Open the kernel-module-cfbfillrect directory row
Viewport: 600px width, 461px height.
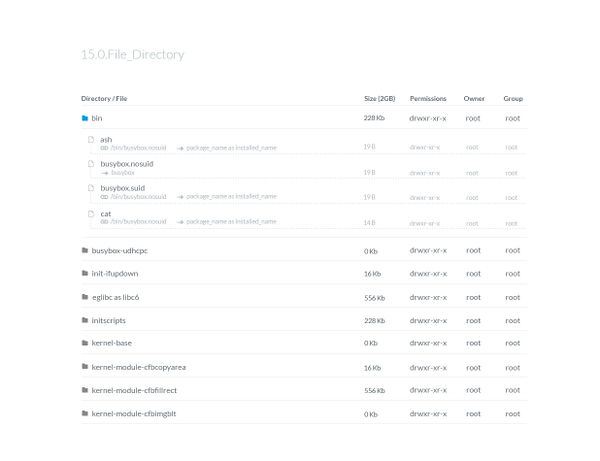(135, 390)
